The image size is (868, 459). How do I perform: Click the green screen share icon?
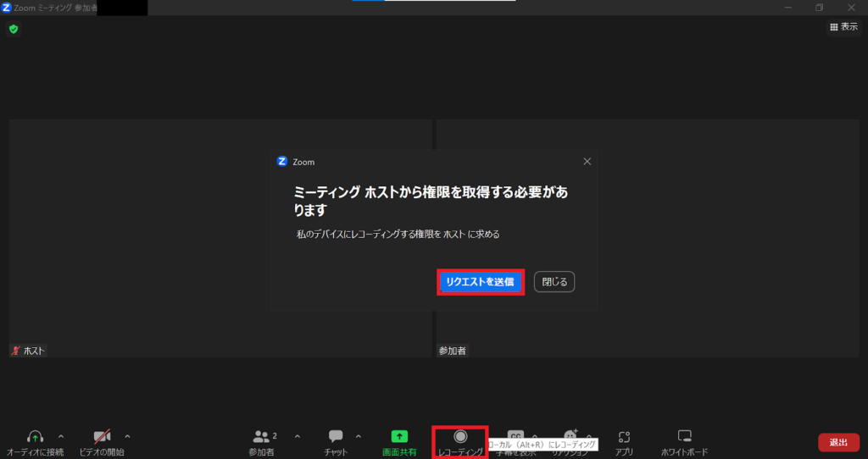(399, 437)
